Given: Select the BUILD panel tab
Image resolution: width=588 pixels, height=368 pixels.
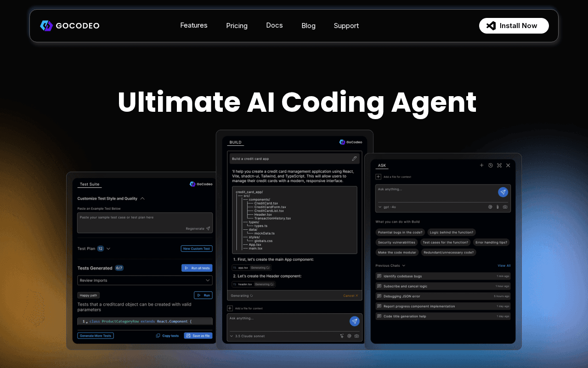Looking at the screenshot, I should [235, 143].
